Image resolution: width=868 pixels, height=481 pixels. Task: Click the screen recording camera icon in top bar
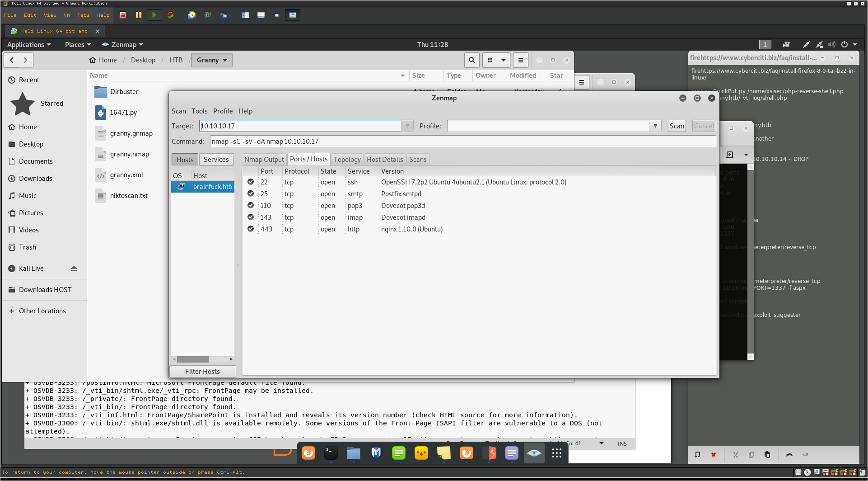786,44
